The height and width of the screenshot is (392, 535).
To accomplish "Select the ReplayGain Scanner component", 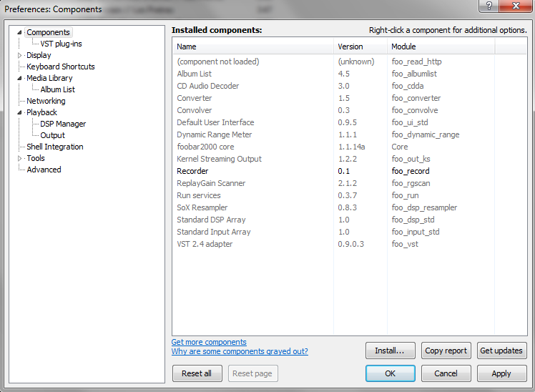I will 349,183.
